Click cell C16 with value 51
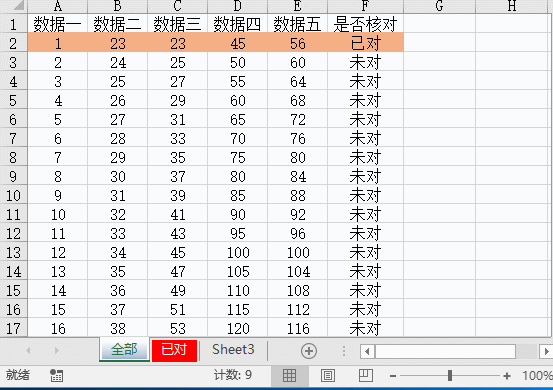 (x=177, y=310)
